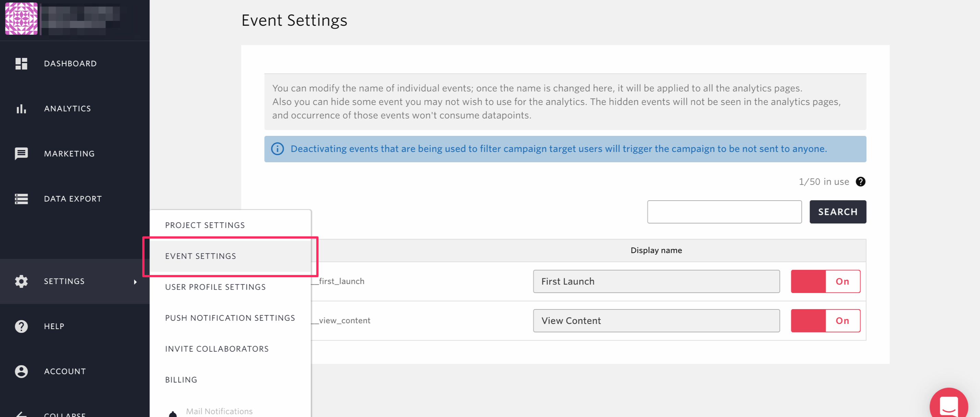Select Invite Collaborators
The height and width of the screenshot is (417, 980).
tap(217, 349)
